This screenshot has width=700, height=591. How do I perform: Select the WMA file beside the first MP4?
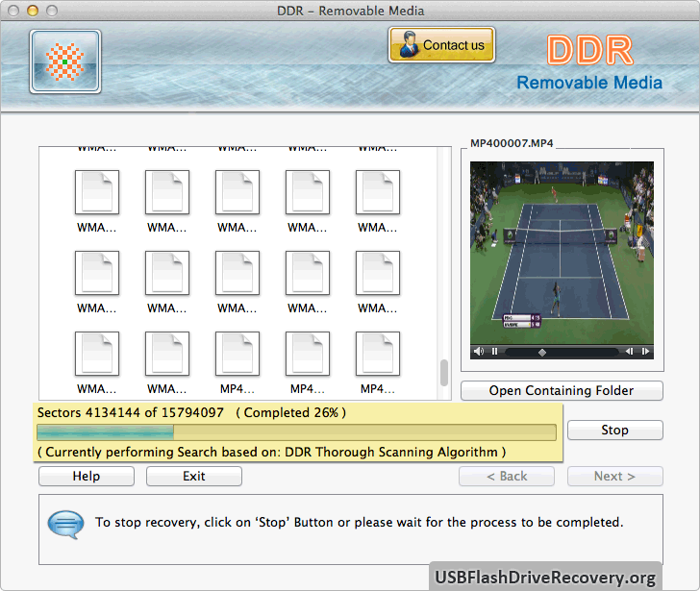pos(167,354)
